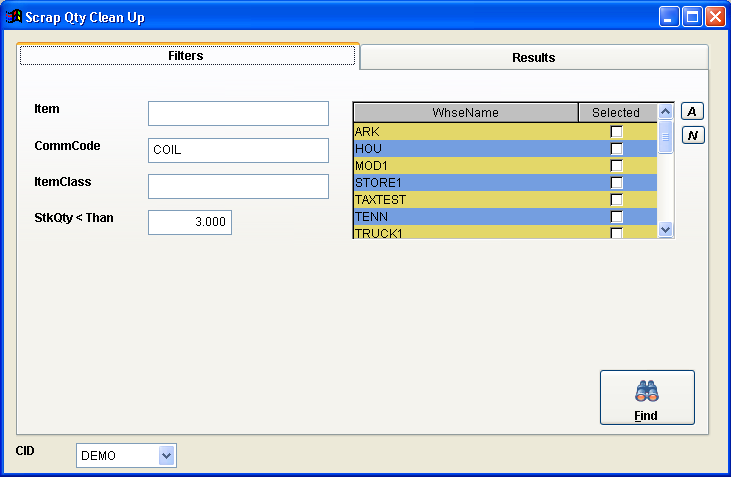
Task: Switch to the Results tab
Action: coord(533,58)
